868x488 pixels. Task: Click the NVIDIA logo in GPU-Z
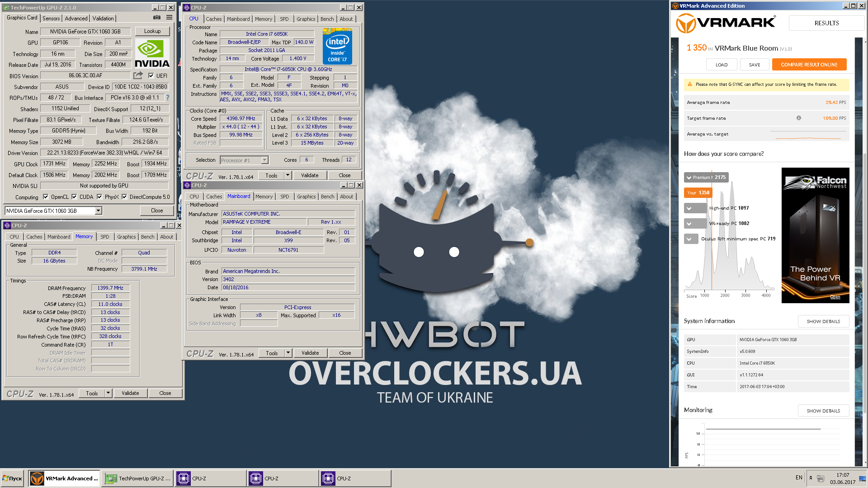point(152,53)
